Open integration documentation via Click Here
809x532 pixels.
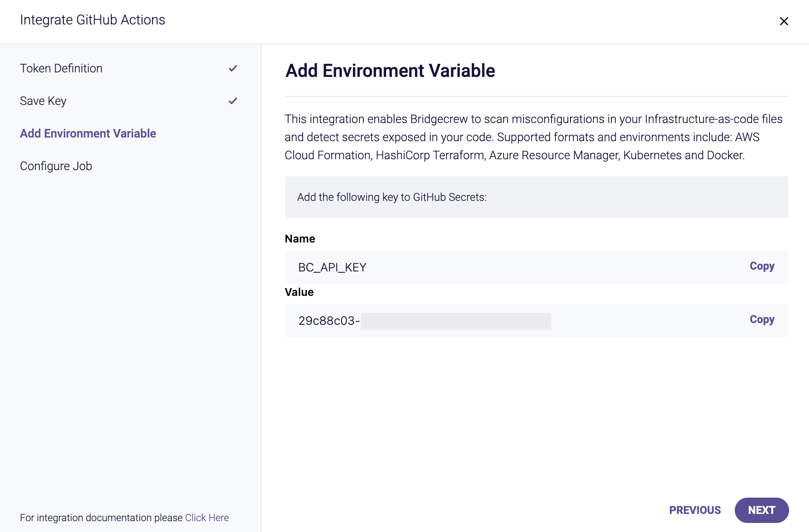pyautogui.click(x=207, y=518)
